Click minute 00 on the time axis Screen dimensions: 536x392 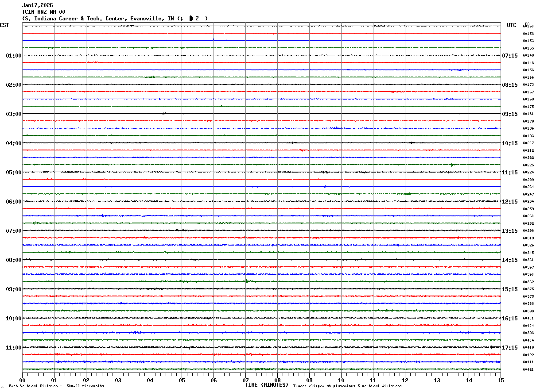22,380
